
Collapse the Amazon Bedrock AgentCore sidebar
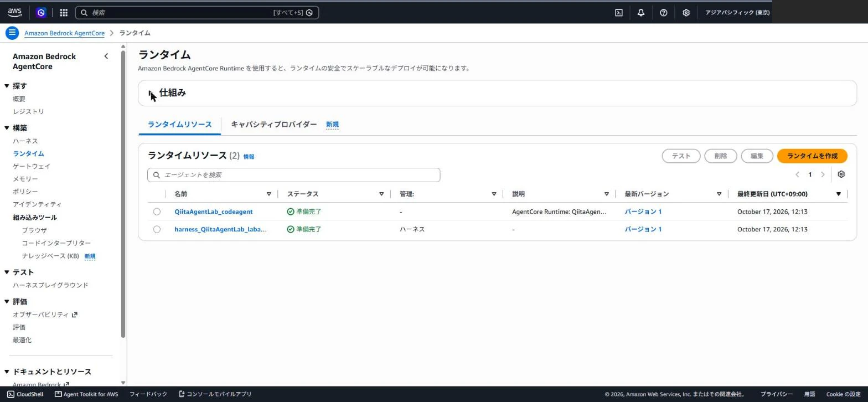[106, 56]
